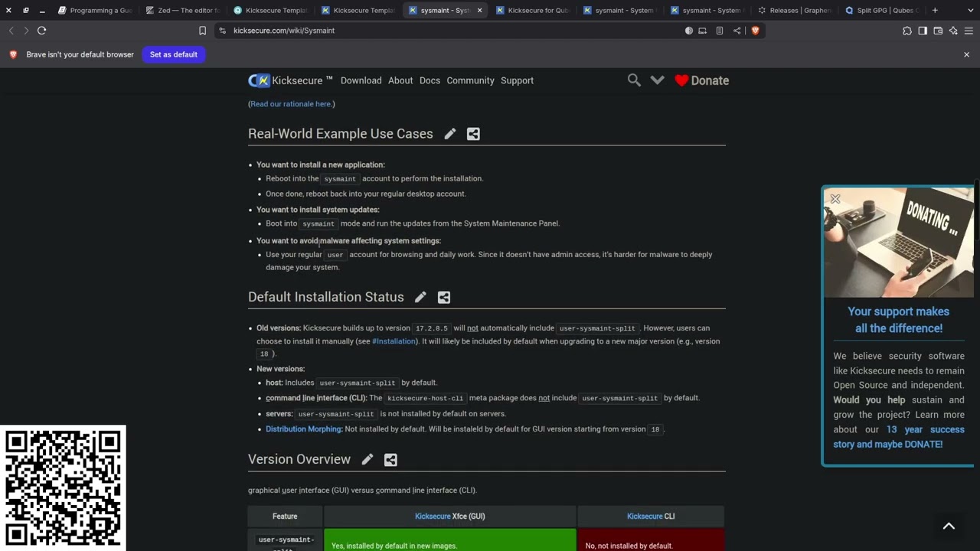Screen dimensions: 980x551
Task: Close the active sysmaint tab
Action: point(480,11)
